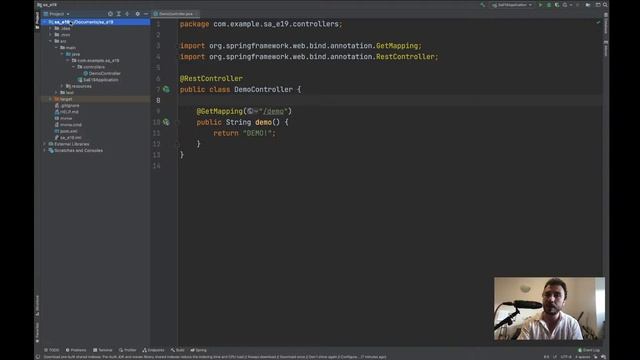The image size is (640, 360).
Task: Click Run with Coverage icon
Action: coord(557,5)
